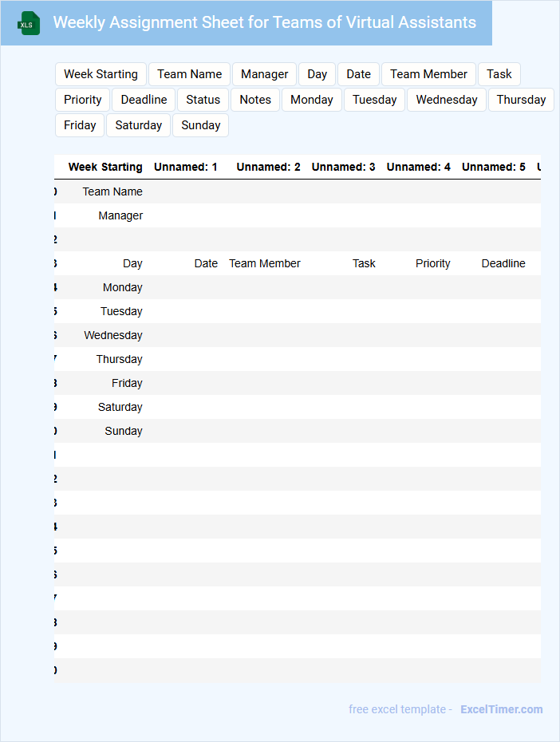Screen dimensions: 560x742
Task: Select the Week Starting tag button
Action: [101, 74]
